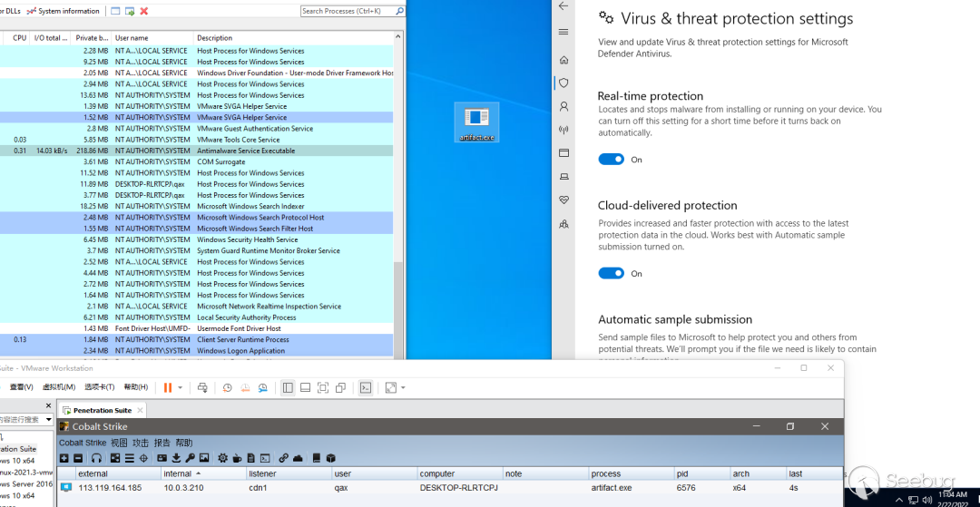Viewport: 980px width, 507px height.
Task: Select artifact.exe desktop icon
Action: coord(476,122)
